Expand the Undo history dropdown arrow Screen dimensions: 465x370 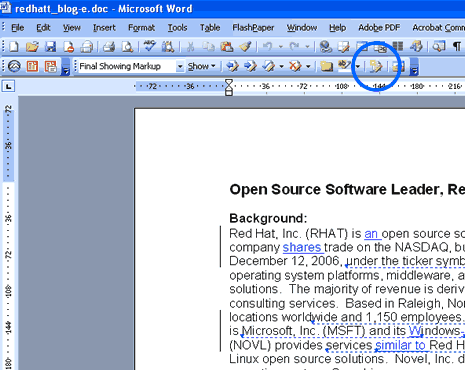[281, 47]
